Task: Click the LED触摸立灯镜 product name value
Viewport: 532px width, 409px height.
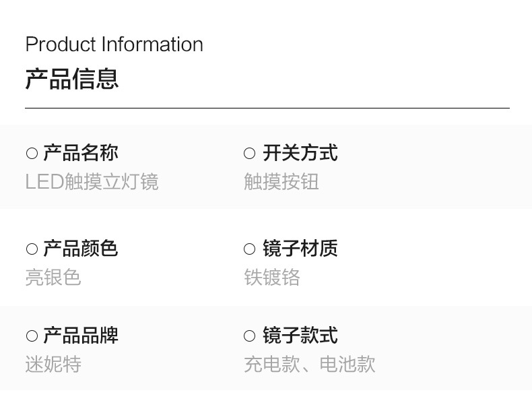Action: tap(92, 182)
